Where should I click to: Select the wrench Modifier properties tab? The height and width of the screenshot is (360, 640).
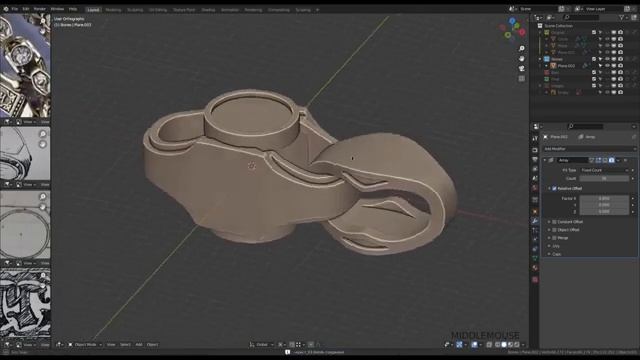pyautogui.click(x=535, y=221)
